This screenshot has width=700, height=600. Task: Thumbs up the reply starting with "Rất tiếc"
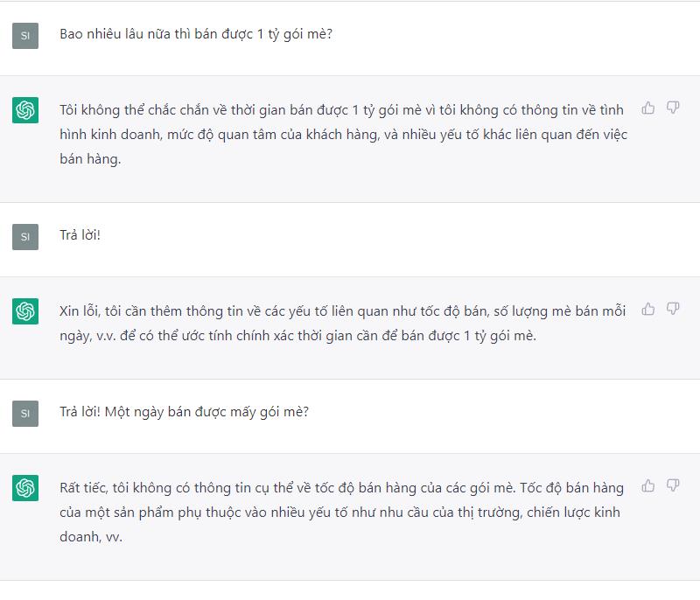pos(648,485)
